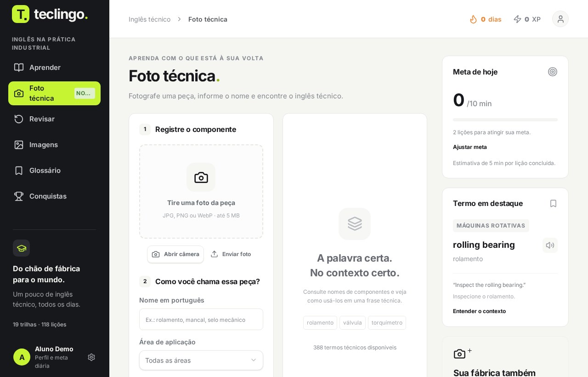
Task: Click Ajustar meta link
Action: 470,147
